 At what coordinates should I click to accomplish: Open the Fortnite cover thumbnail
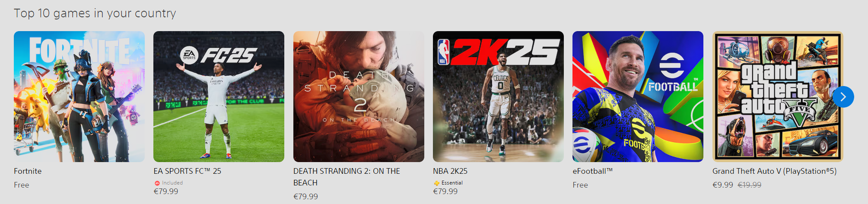79,96
